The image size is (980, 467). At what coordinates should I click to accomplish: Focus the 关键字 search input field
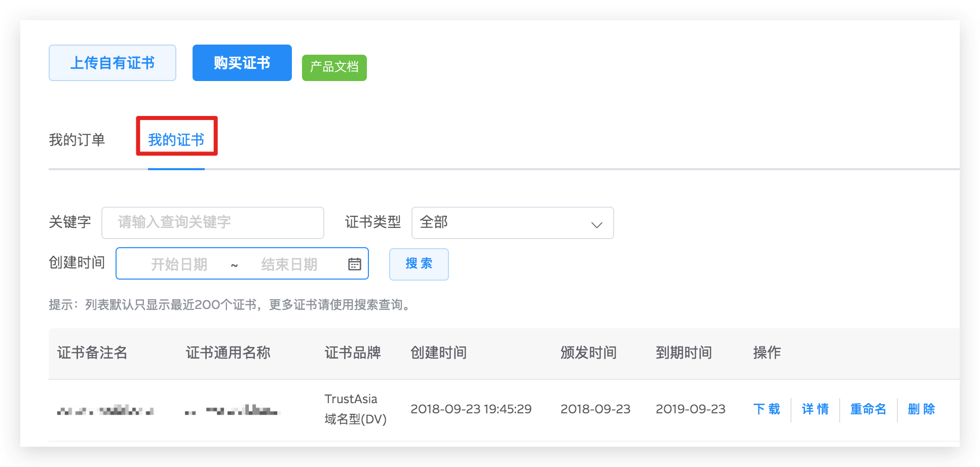tap(213, 223)
